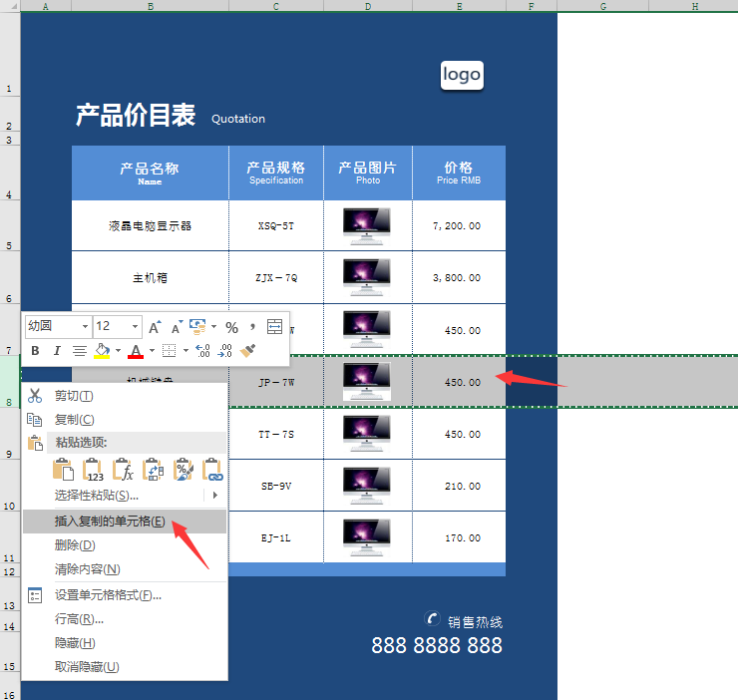Decrease font size with small A
Screen dimensions: 738x700
[x=177, y=327]
